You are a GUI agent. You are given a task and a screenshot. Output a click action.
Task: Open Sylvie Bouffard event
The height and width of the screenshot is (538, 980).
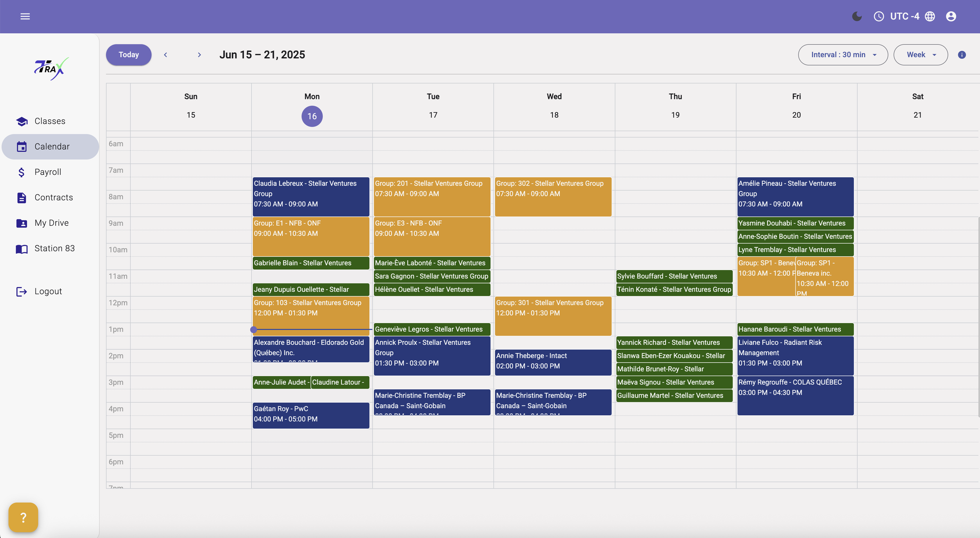click(674, 276)
